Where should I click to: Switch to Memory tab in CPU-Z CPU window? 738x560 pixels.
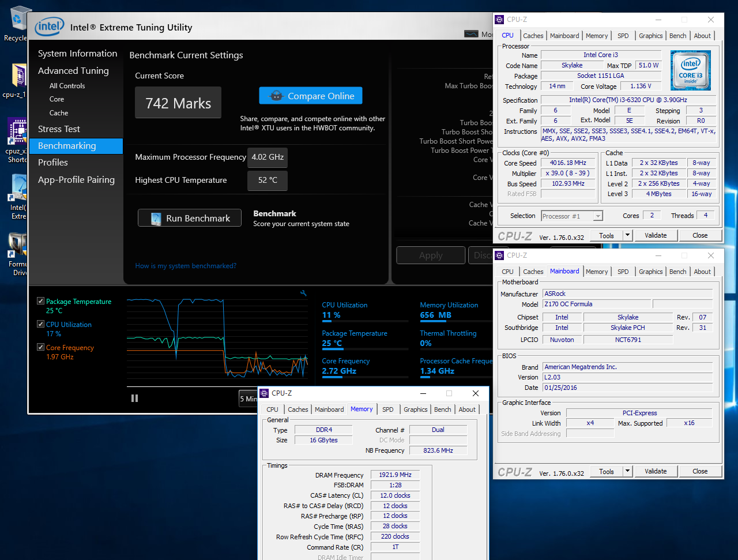pyautogui.click(x=597, y=36)
